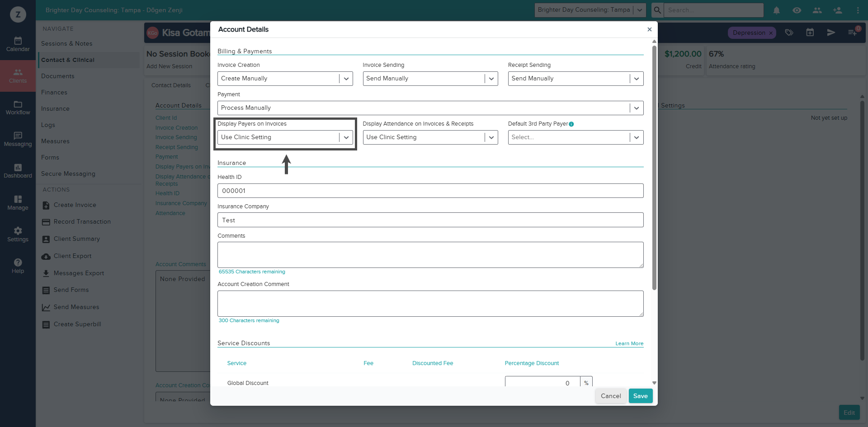868x427 pixels.
Task: Cancel the Account Details dialog
Action: coord(611,396)
